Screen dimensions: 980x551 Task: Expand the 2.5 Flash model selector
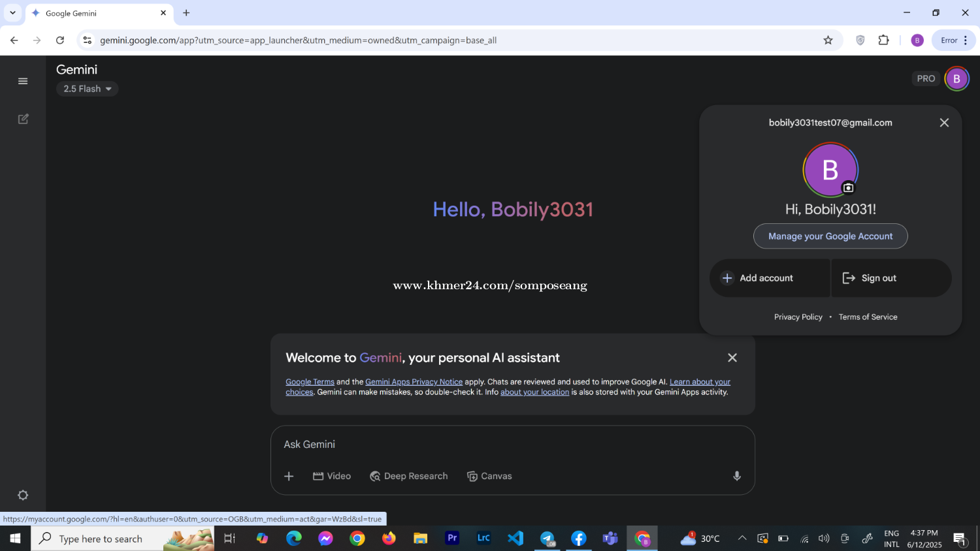tap(87, 89)
